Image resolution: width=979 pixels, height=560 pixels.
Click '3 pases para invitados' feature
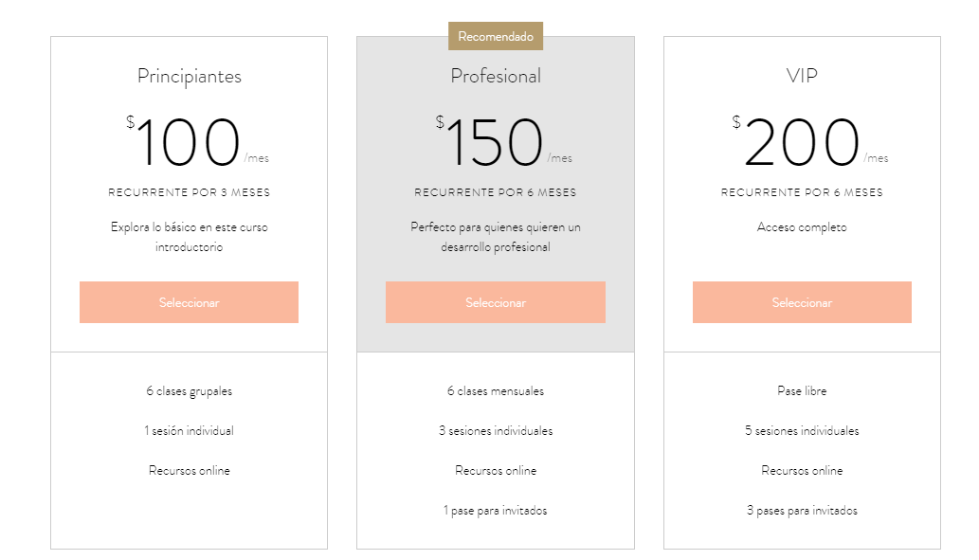click(802, 511)
